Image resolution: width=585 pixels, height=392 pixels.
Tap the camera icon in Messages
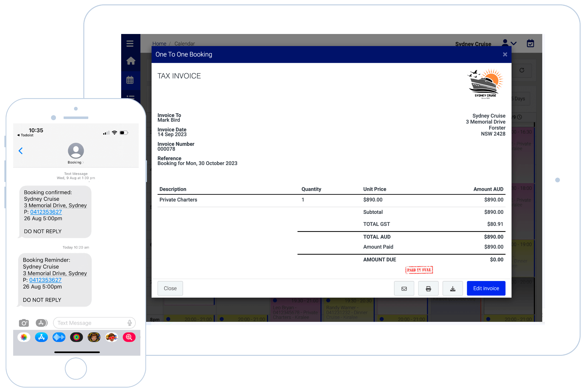24,323
